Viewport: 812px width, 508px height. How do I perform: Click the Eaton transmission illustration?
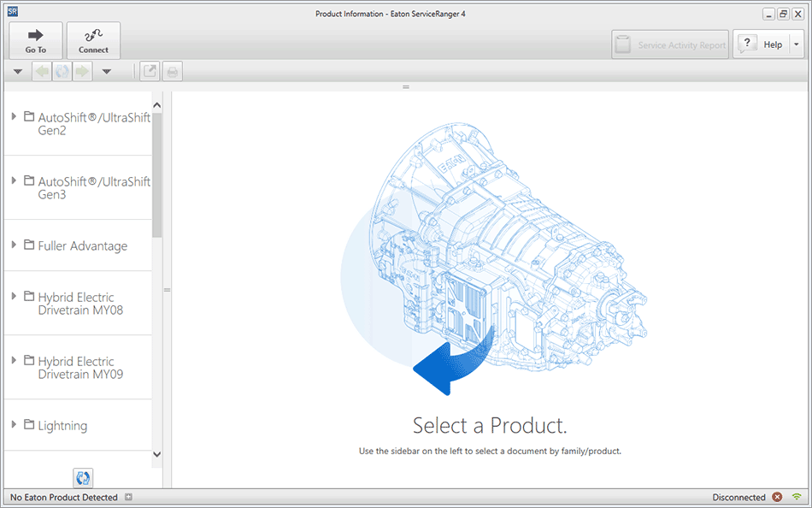click(495, 259)
